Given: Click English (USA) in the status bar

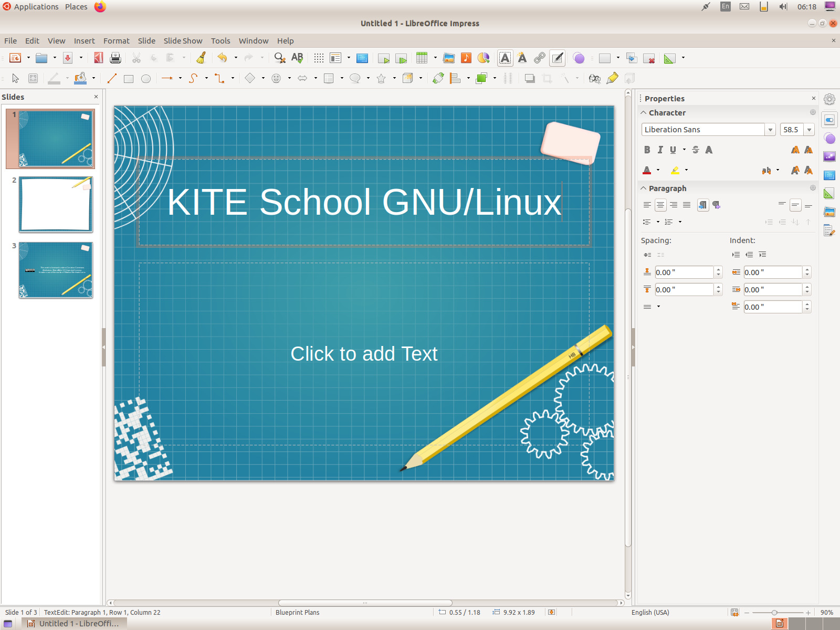Looking at the screenshot, I should [650, 612].
